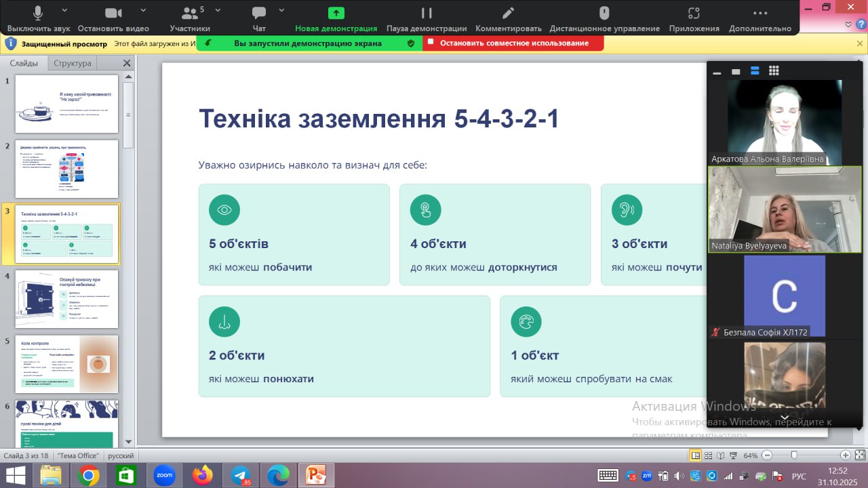Expand audio options arrow next to microphone

click(x=64, y=10)
